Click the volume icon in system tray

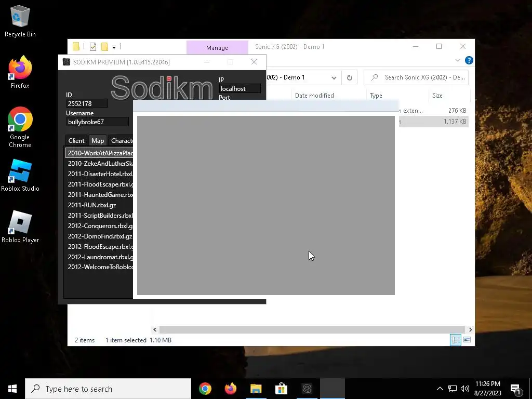coord(465,389)
